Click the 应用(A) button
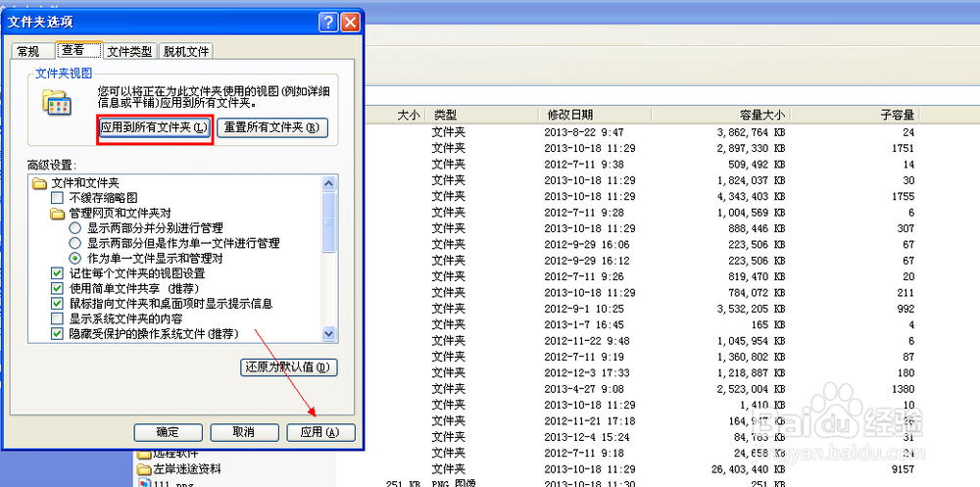Viewport: 980px width, 487px height. (320, 432)
